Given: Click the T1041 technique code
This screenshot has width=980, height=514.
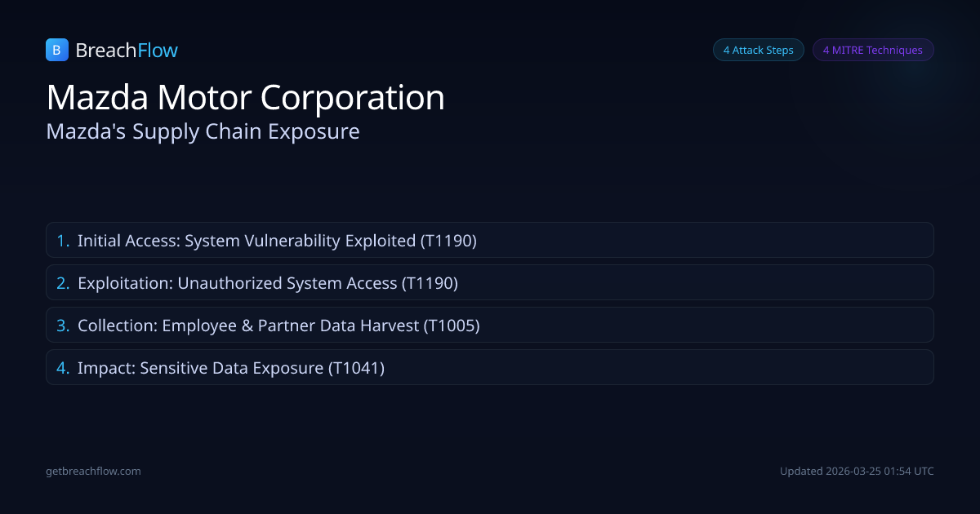Looking at the screenshot, I should click(x=356, y=368).
